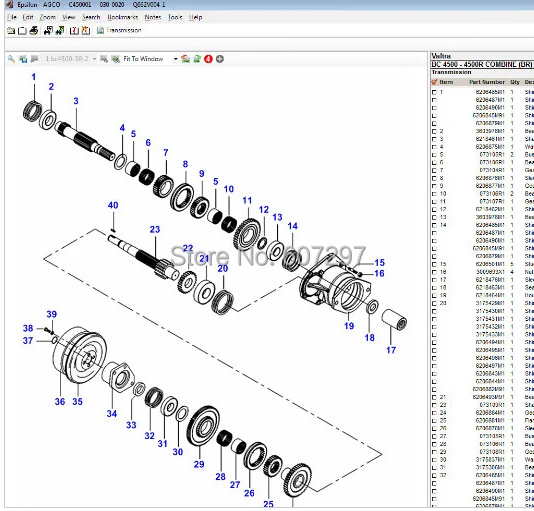Click the gray note icon beside save image icon

34,59
